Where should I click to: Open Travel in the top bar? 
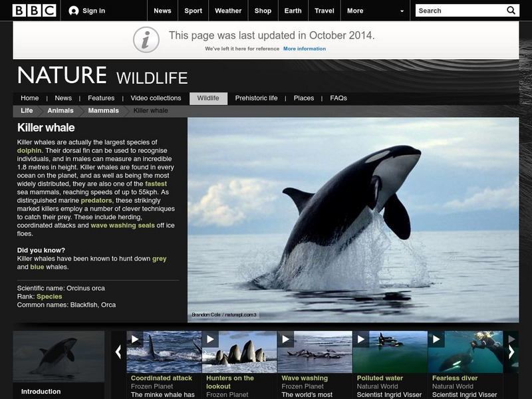click(x=325, y=11)
